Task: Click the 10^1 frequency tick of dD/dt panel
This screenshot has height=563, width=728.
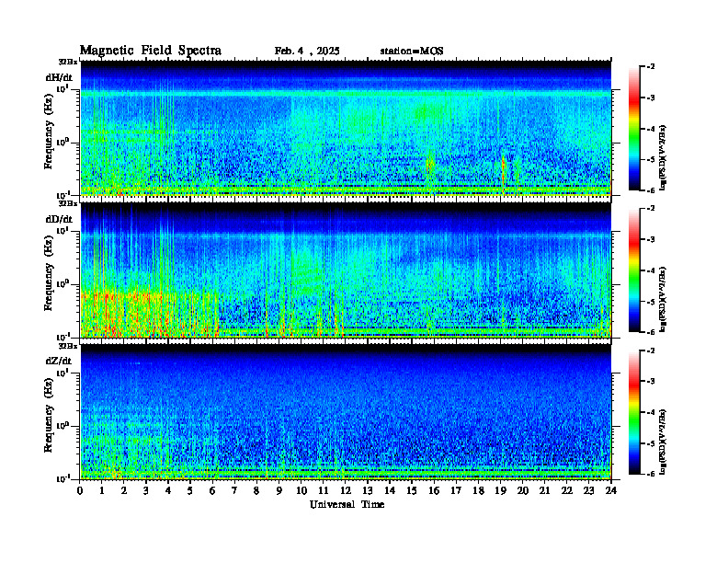Action: click(63, 230)
